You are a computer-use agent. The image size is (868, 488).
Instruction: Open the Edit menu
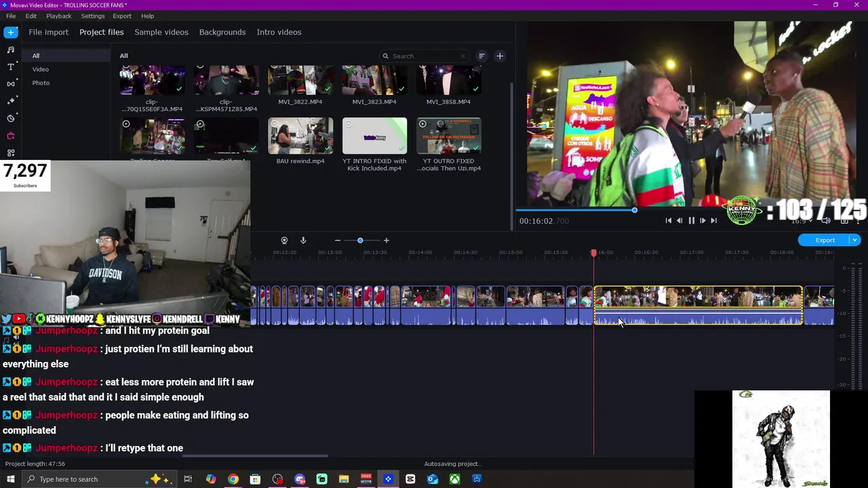[31, 16]
